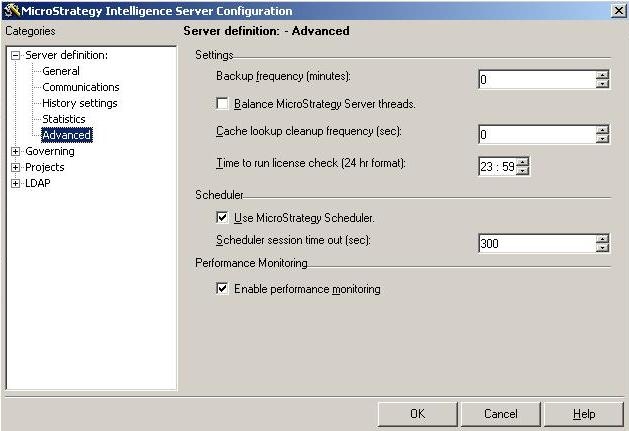The height and width of the screenshot is (431, 629).
Task: Select the Statistics tree item
Action: (64, 119)
